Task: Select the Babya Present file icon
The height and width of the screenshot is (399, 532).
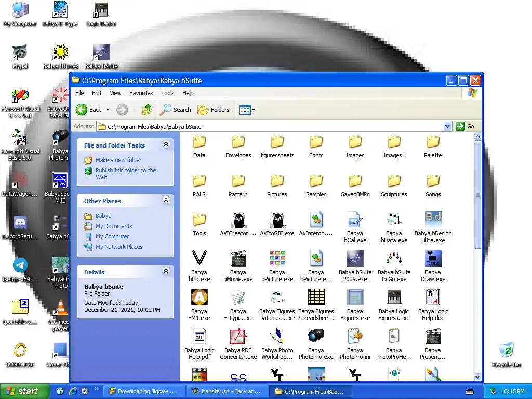Action: (433, 337)
